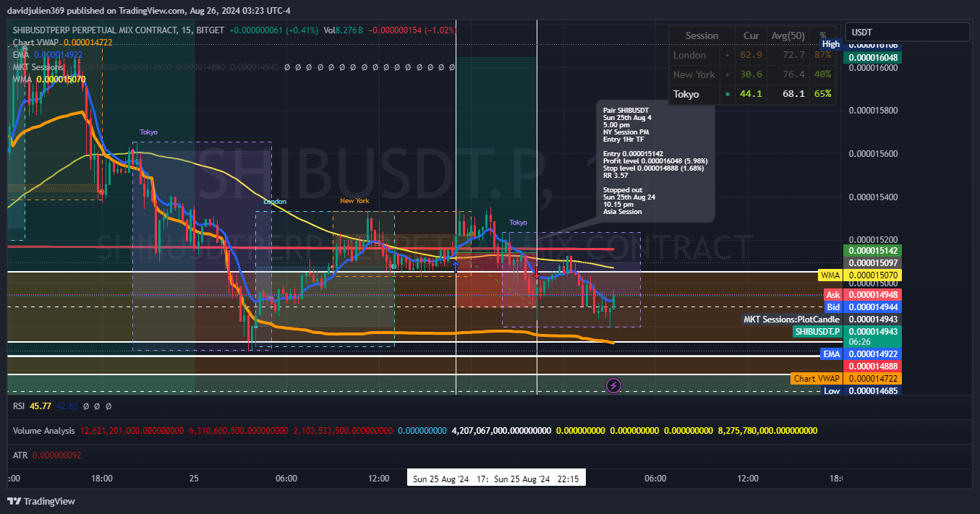Screen dimensions: 980x514
Task: Click the gray 0.000015097 price label
Action: (873, 262)
